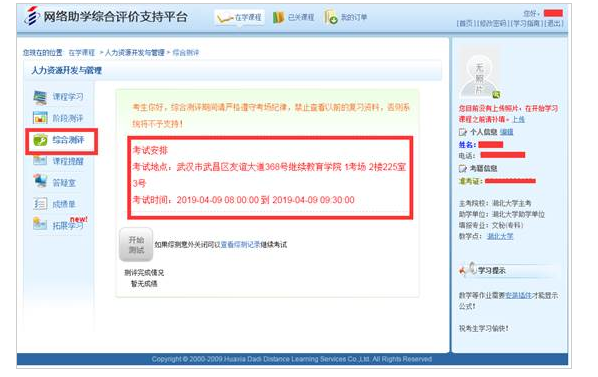Open 阶段测评 chart icon in sidebar
This screenshot has height=377, width=598.
point(40,118)
